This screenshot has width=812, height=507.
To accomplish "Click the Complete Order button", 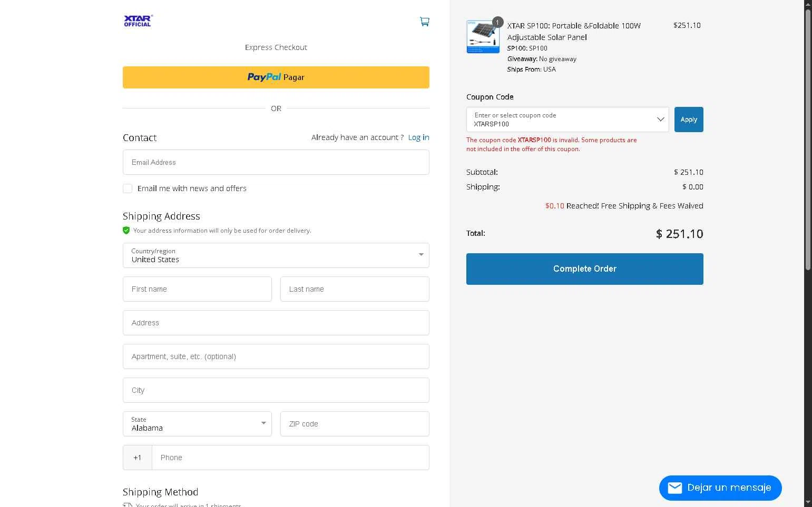I will click(x=585, y=269).
